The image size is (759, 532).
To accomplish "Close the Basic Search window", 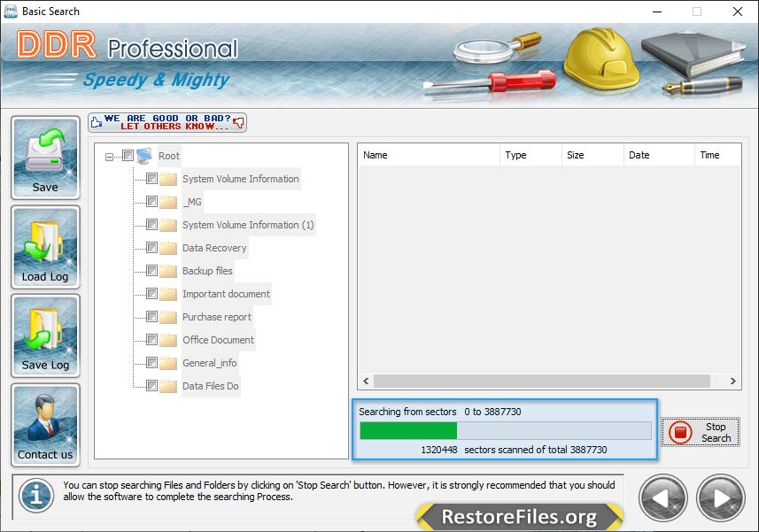I will [737, 12].
